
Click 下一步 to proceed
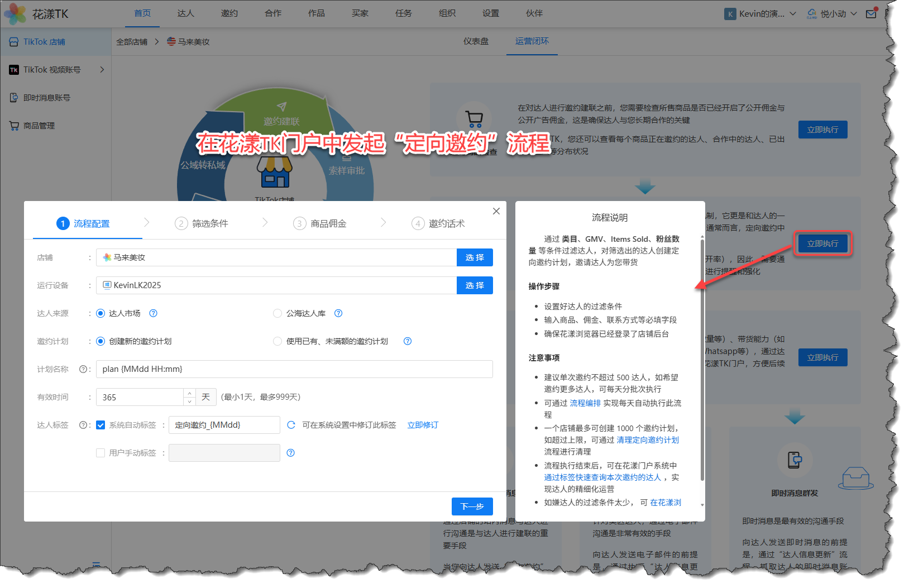[x=472, y=506]
